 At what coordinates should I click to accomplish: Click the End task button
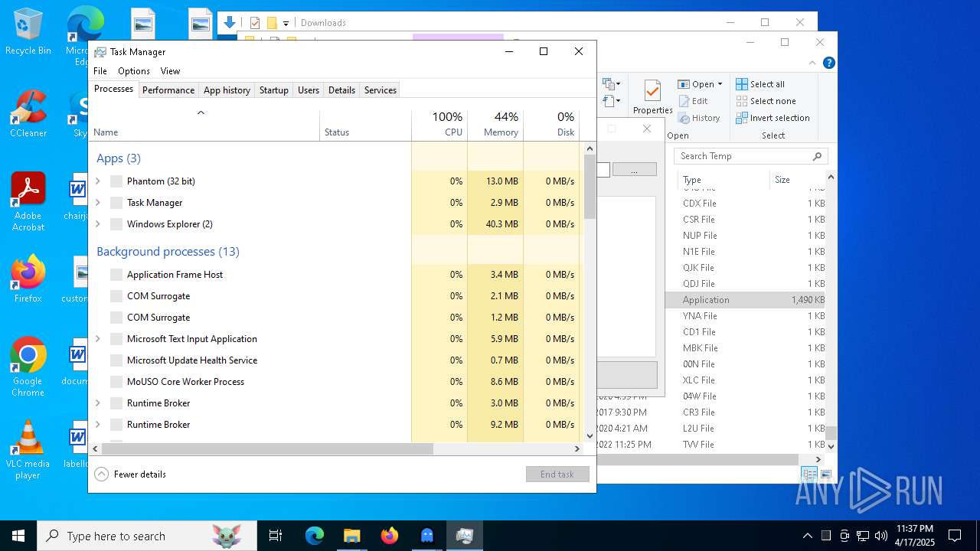click(x=557, y=474)
